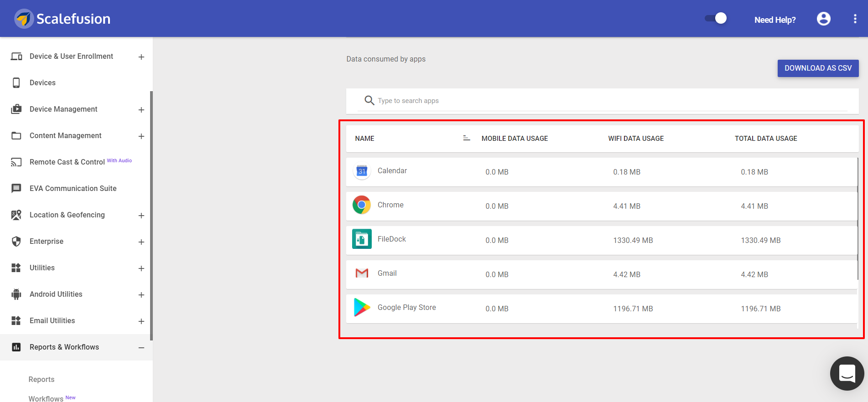Viewport: 868px width, 402px height.
Task: Click the search magnifier icon
Action: click(369, 100)
